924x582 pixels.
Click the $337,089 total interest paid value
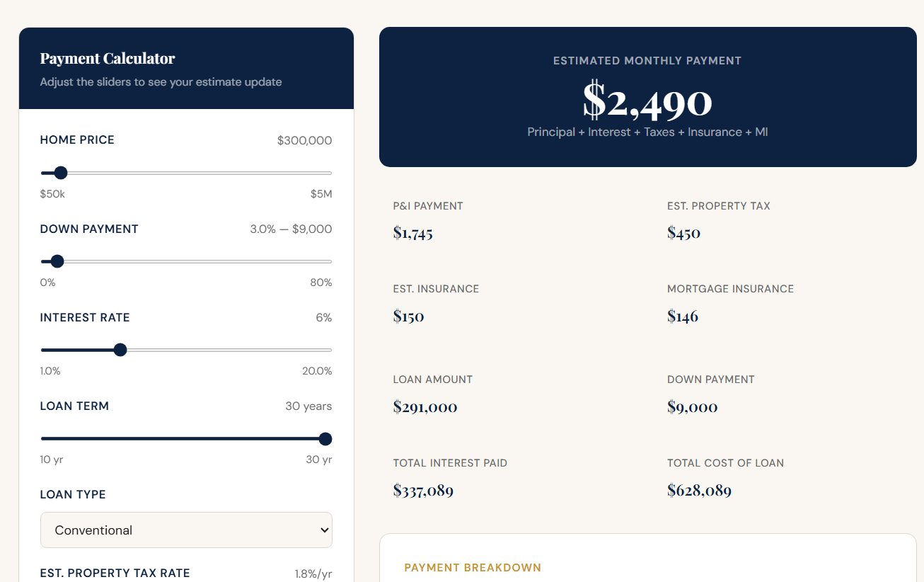click(x=423, y=490)
